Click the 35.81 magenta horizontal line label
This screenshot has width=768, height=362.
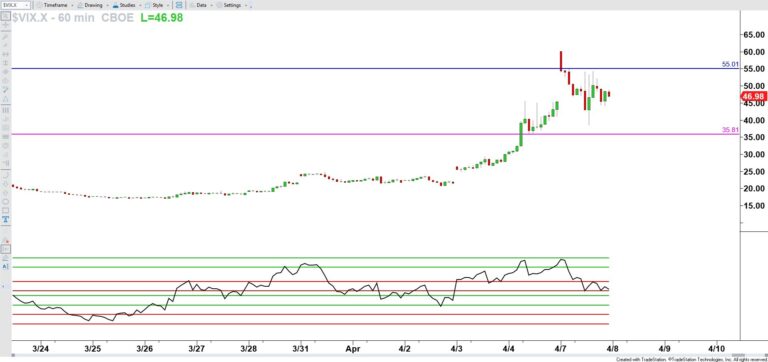click(730, 130)
